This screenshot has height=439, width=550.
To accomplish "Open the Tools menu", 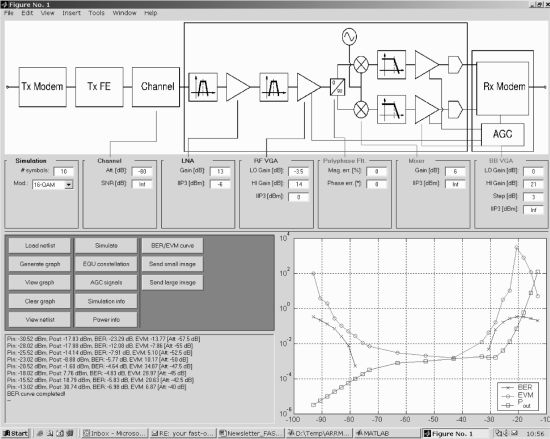I will coord(96,13).
